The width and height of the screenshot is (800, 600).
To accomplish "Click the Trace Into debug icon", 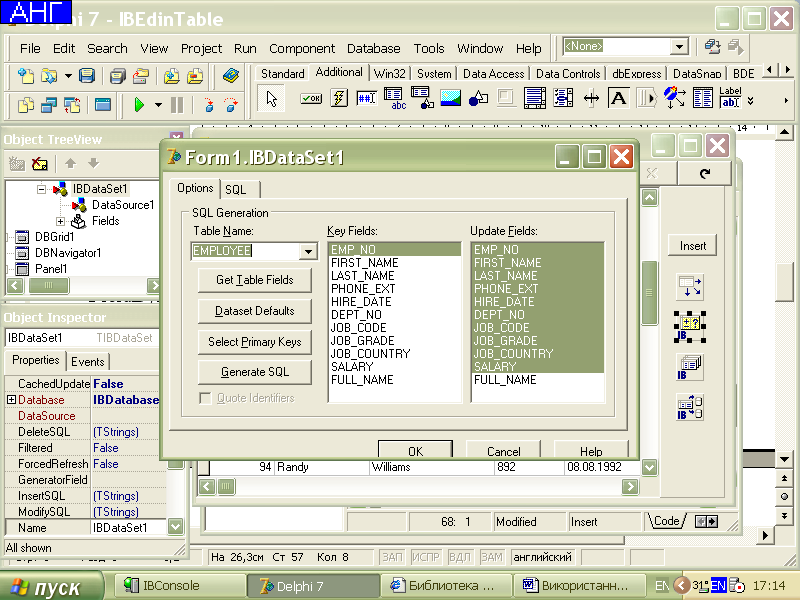I will (208, 106).
